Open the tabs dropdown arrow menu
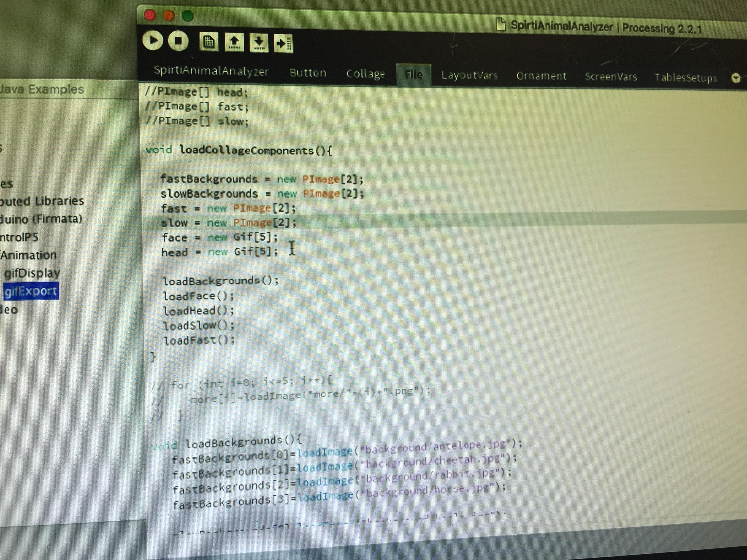This screenshot has width=747, height=560. 736,78
